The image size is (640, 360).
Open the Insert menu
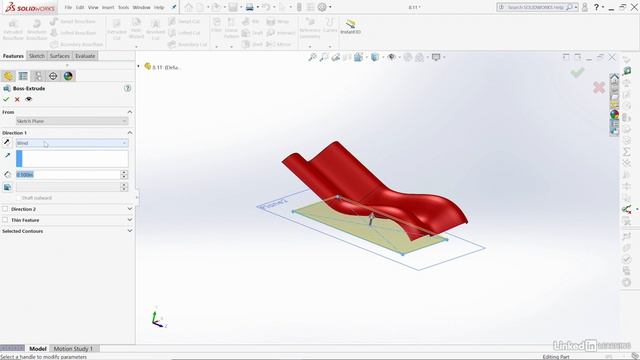coord(108,7)
